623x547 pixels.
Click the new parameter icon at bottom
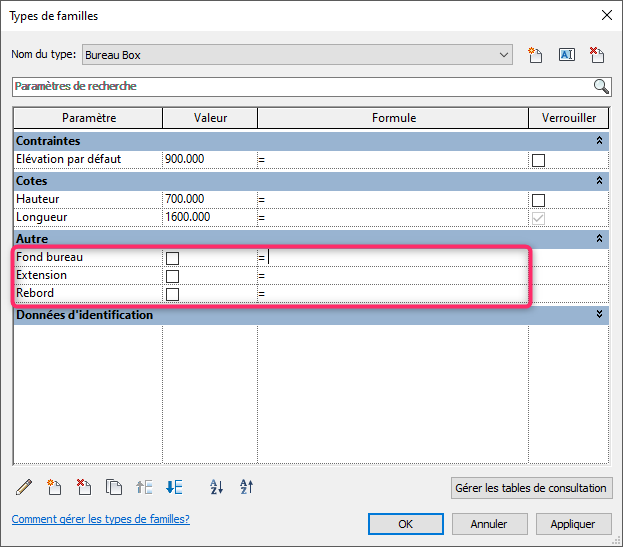pos(55,488)
